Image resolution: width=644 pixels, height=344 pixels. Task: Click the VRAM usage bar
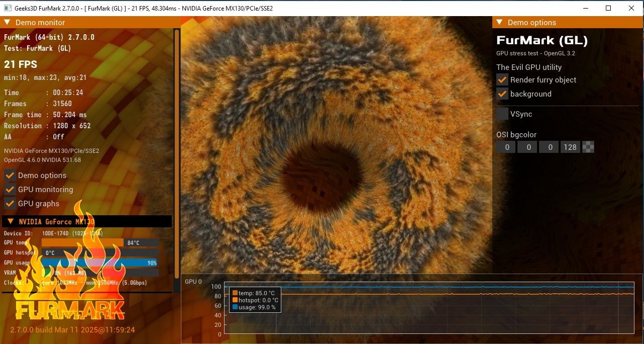pos(100,273)
